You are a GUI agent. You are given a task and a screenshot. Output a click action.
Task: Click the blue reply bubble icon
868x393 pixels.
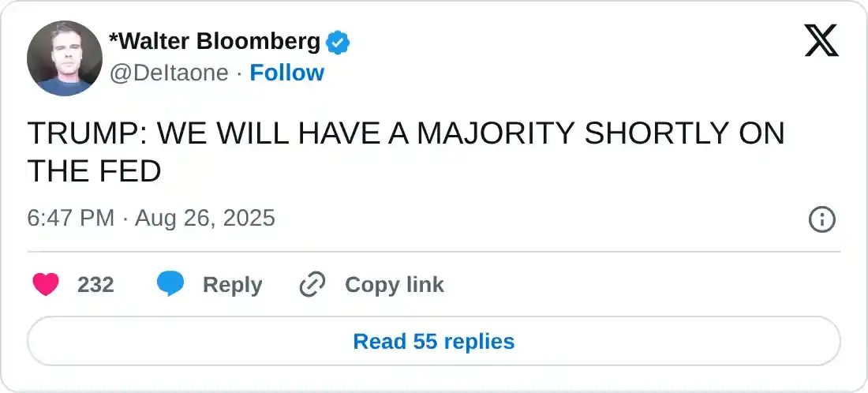pos(170,285)
